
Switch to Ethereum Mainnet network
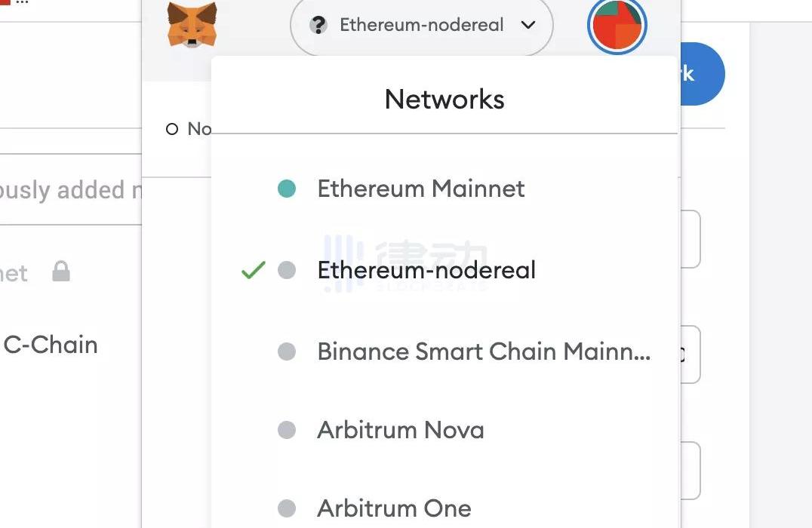[x=420, y=189]
